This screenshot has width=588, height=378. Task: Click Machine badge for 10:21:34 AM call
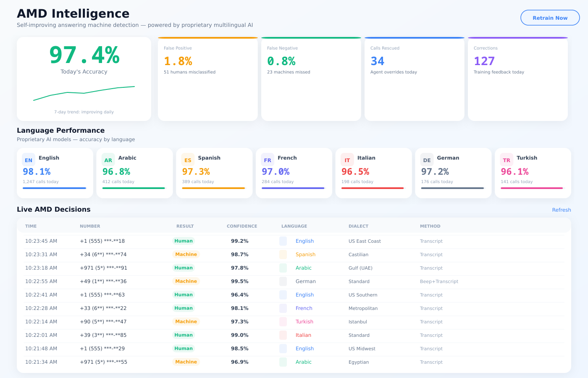pos(186,362)
